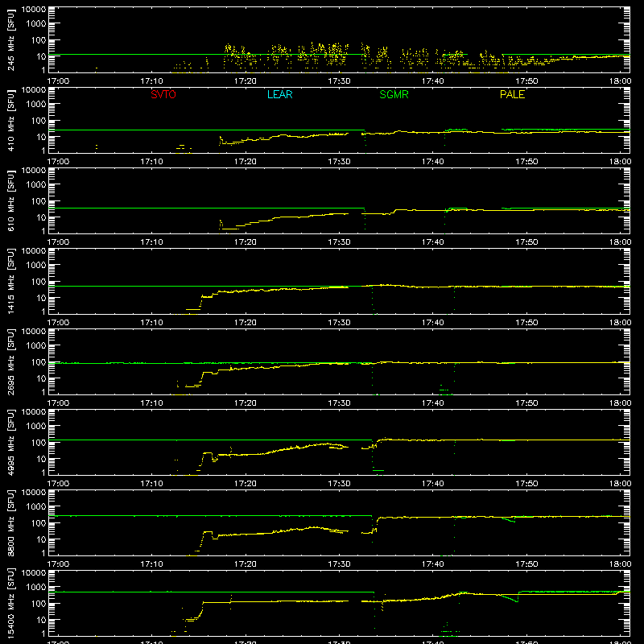Click 17:30 tick label under 245 MHz panel
The image size is (644, 644).
click(x=339, y=81)
